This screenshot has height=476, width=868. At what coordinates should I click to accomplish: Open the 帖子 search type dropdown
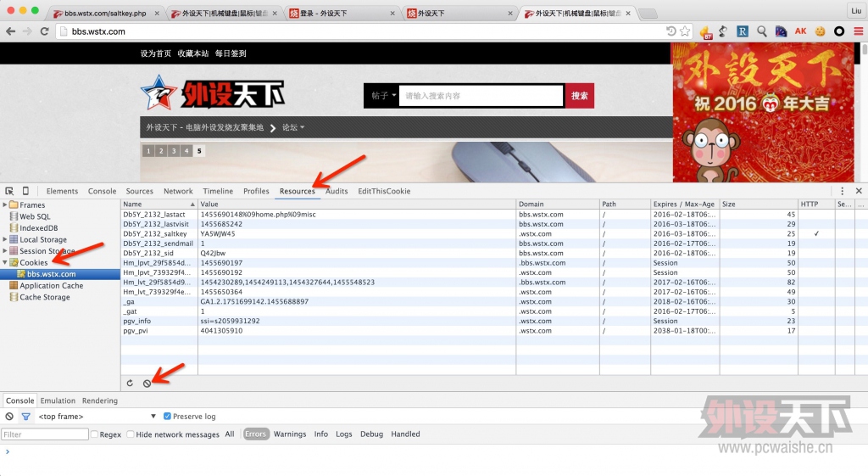coord(384,95)
